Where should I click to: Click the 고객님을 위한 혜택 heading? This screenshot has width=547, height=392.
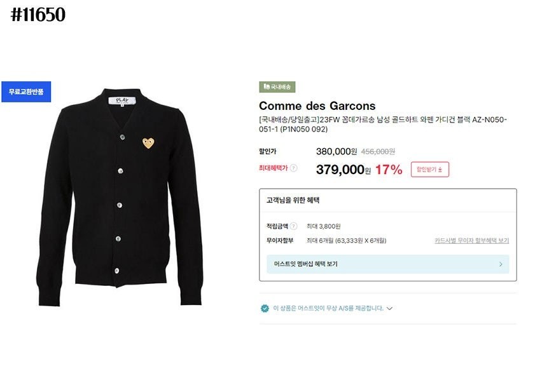[293, 200]
